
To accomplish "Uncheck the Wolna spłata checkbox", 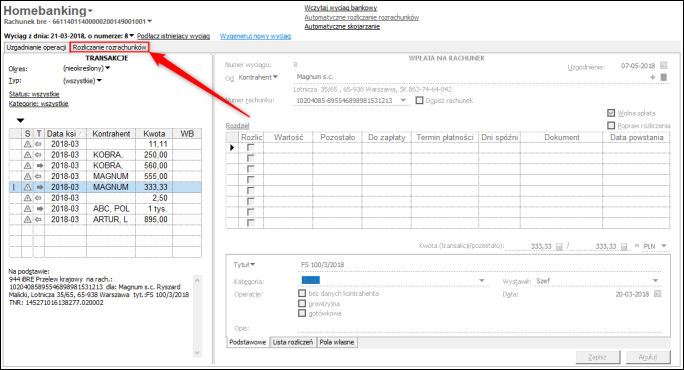I will (611, 113).
